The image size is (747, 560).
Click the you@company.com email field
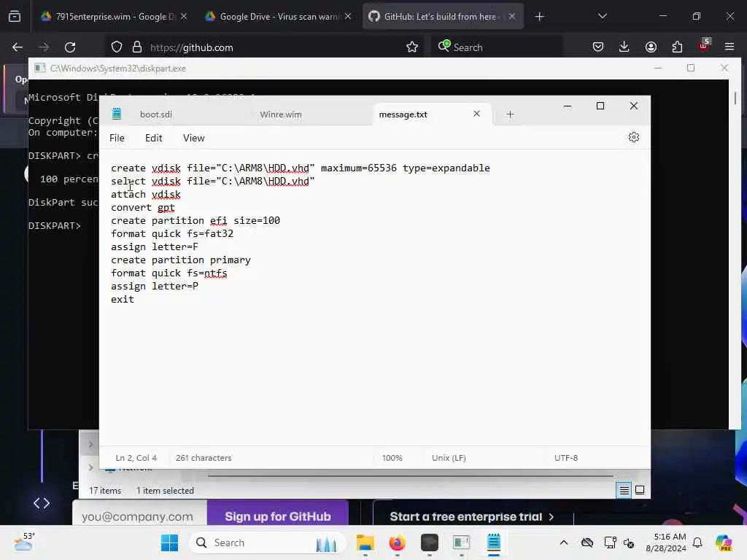(139, 517)
